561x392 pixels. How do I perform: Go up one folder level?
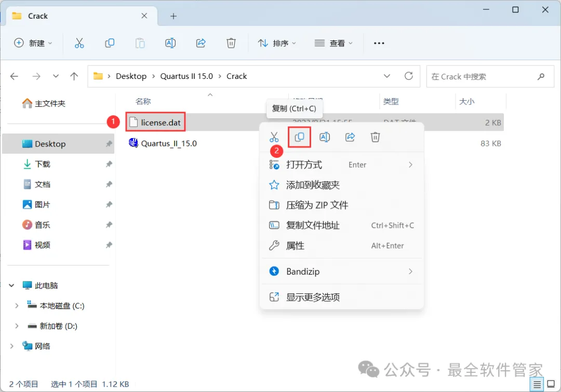74,76
